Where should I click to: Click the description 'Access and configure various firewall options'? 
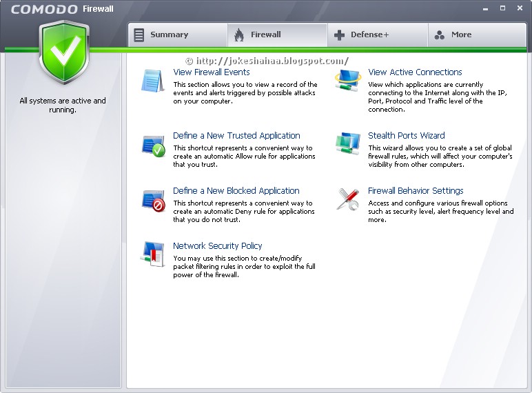coord(441,211)
